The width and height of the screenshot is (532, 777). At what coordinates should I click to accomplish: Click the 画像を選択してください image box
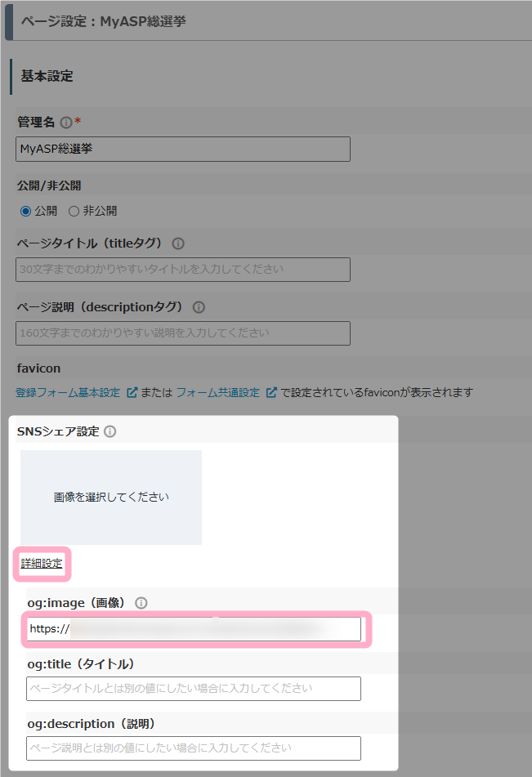[111, 497]
